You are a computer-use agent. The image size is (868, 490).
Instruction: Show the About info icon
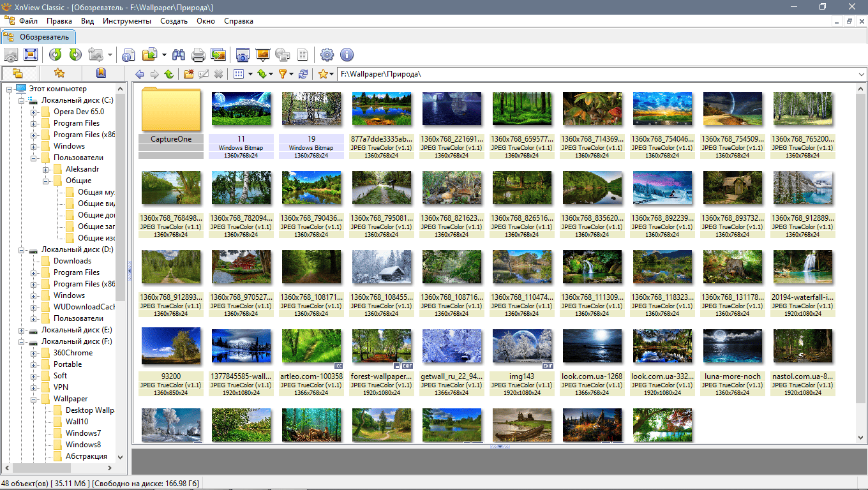tap(347, 55)
